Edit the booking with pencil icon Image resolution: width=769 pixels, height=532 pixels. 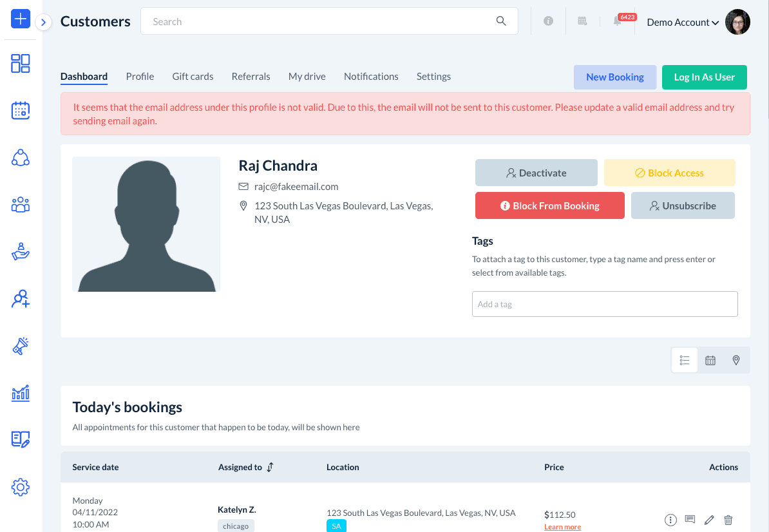point(709,520)
